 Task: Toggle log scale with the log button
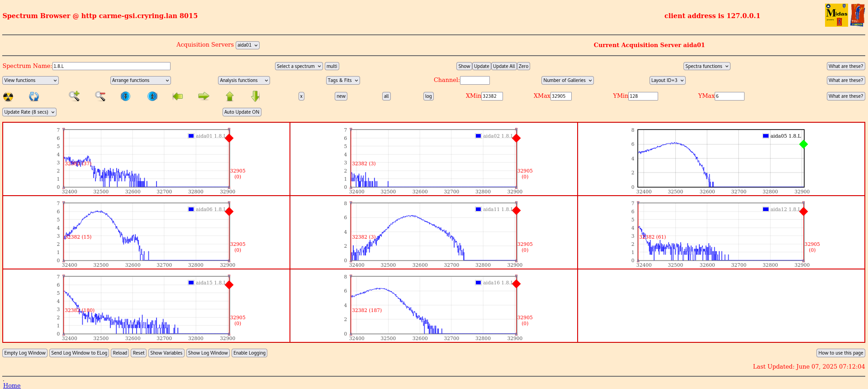428,96
